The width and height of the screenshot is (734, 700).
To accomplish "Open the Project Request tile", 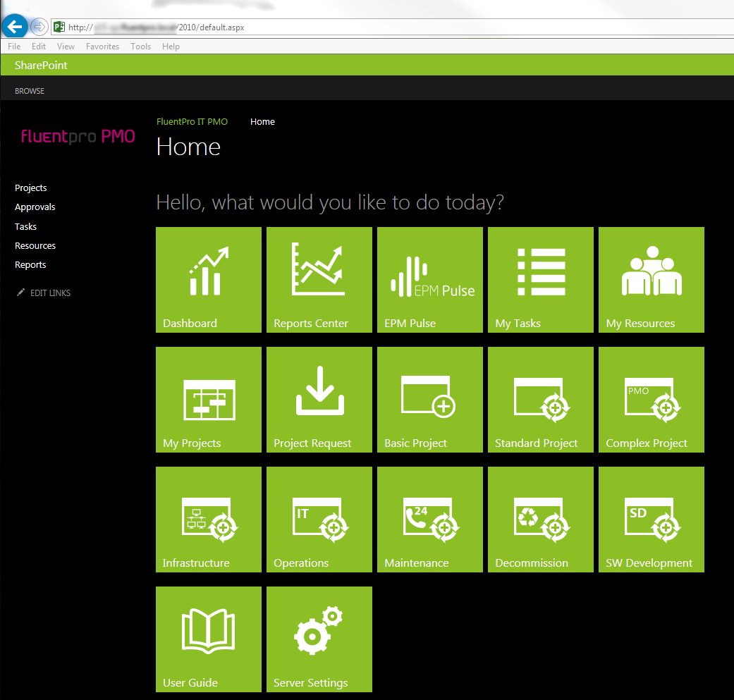I will point(319,400).
